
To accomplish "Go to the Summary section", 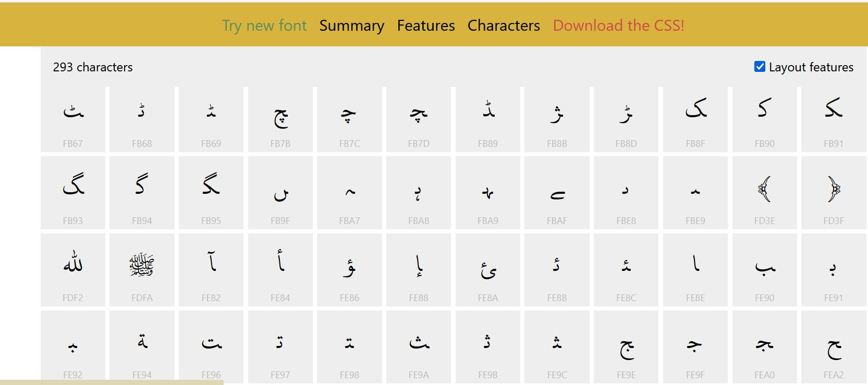I will [x=352, y=26].
